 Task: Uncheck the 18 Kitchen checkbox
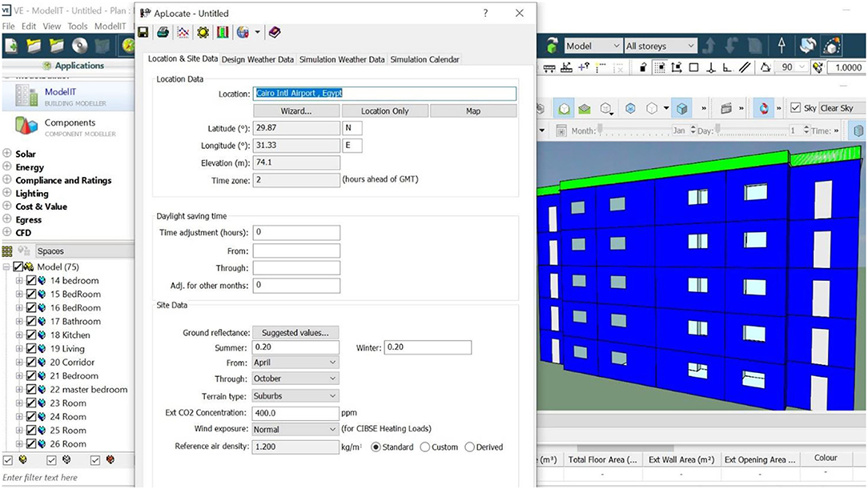31,335
